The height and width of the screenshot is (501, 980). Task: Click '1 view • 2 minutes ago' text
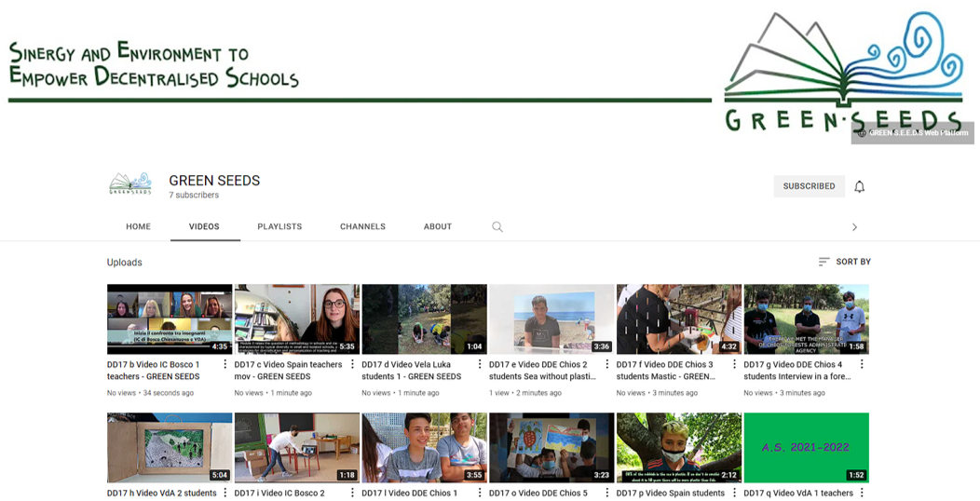(x=525, y=393)
